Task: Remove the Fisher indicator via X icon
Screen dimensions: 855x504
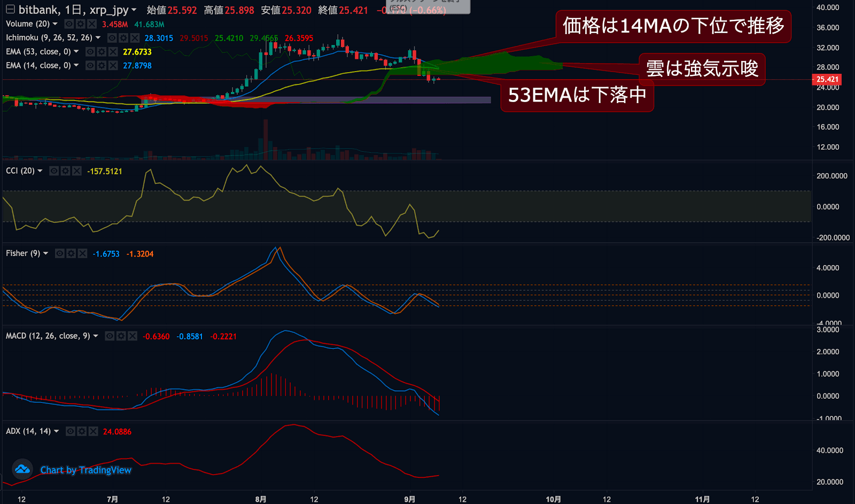Action: pos(82,253)
